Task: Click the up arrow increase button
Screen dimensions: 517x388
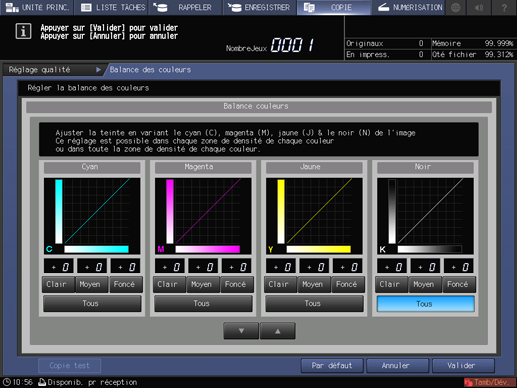Action: [277, 331]
